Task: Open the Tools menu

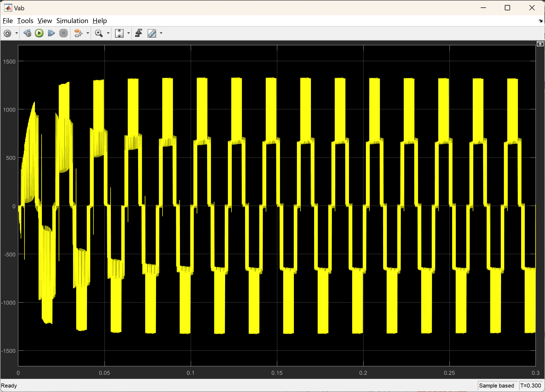Action: click(x=25, y=21)
